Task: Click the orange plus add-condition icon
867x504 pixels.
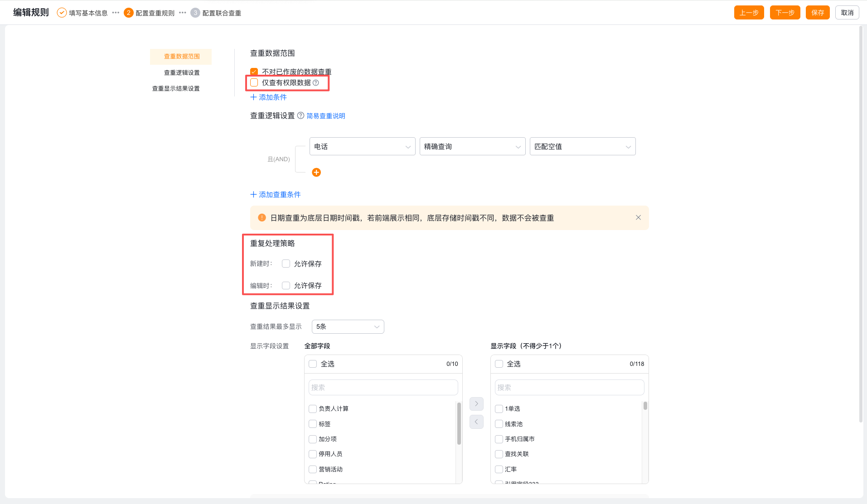Action: (x=316, y=173)
